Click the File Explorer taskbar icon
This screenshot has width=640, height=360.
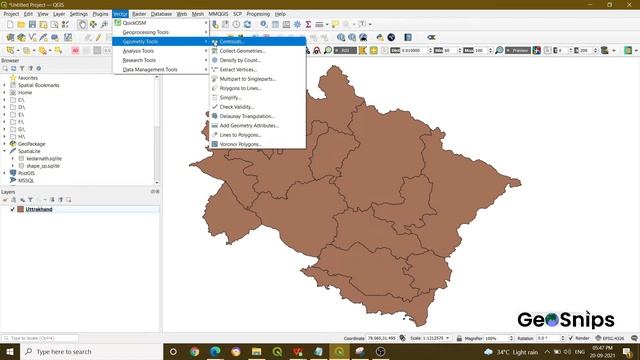[256, 351]
